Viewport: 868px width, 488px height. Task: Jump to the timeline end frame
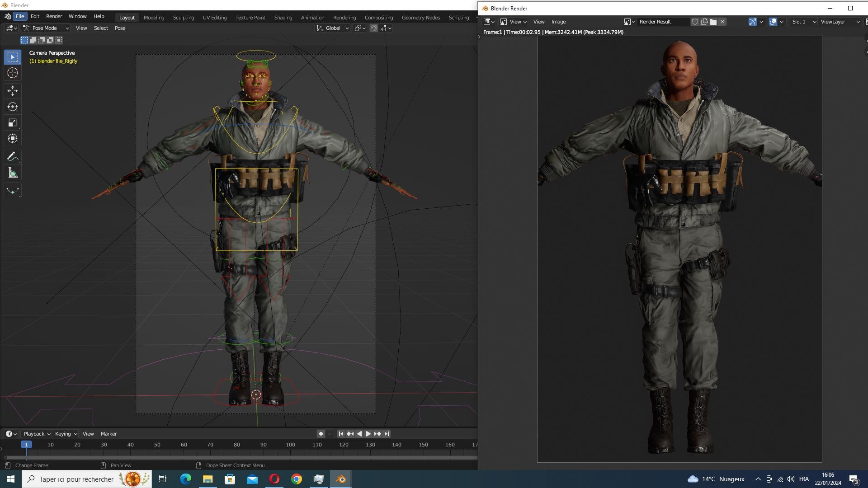(x=387, y=434)
